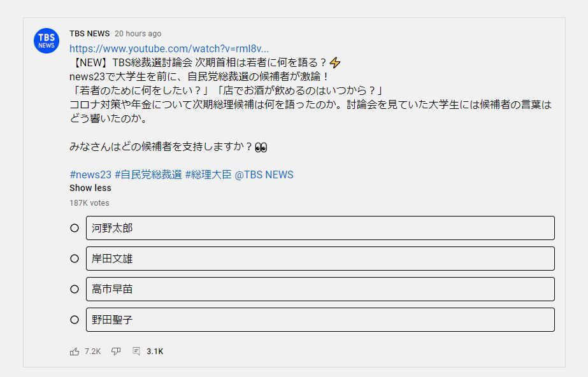The height and width of the screenshot is (377, 588).
Task: Click the 187K votes label
Action: tap(88, 203)
